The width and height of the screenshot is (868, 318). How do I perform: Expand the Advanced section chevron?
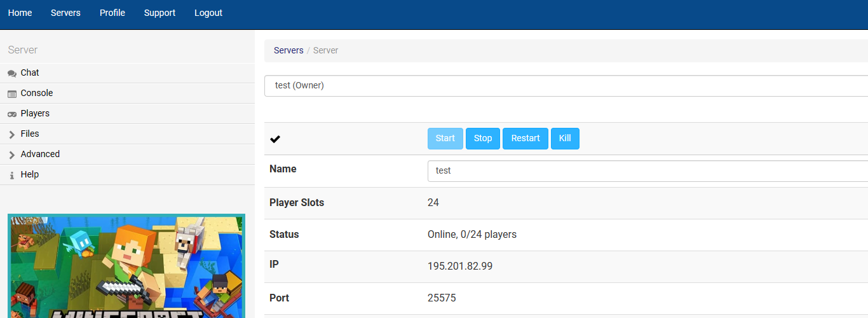pyautogui.click(x=12, y=155)
